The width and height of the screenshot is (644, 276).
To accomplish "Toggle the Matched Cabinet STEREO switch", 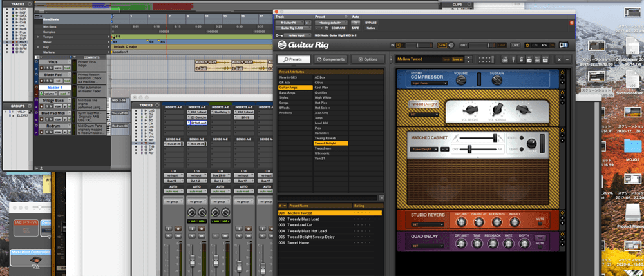I will coord(522,138).
